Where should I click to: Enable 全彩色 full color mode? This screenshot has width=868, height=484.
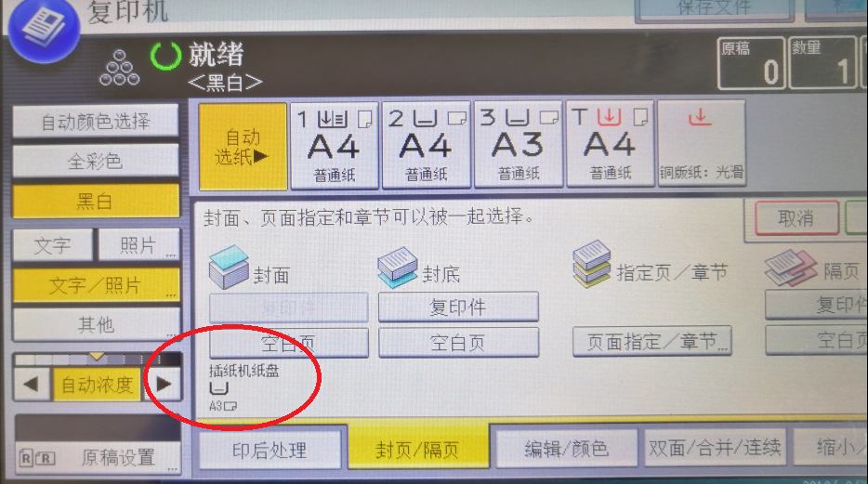pos(96,161)
